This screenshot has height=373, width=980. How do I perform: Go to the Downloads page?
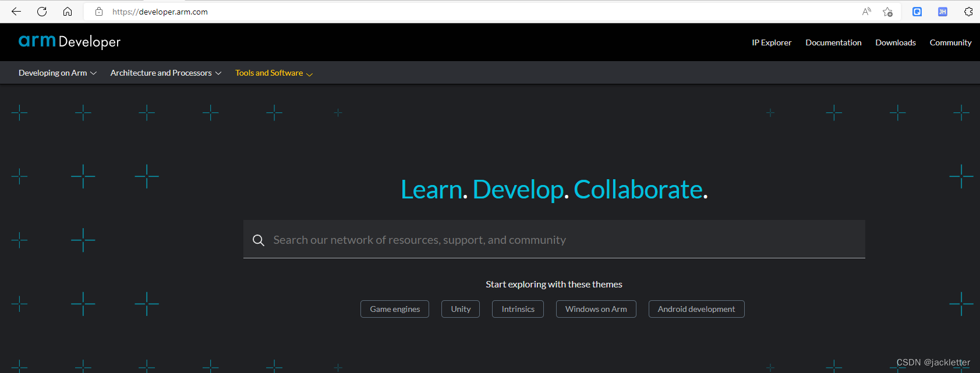click(895, 42)
